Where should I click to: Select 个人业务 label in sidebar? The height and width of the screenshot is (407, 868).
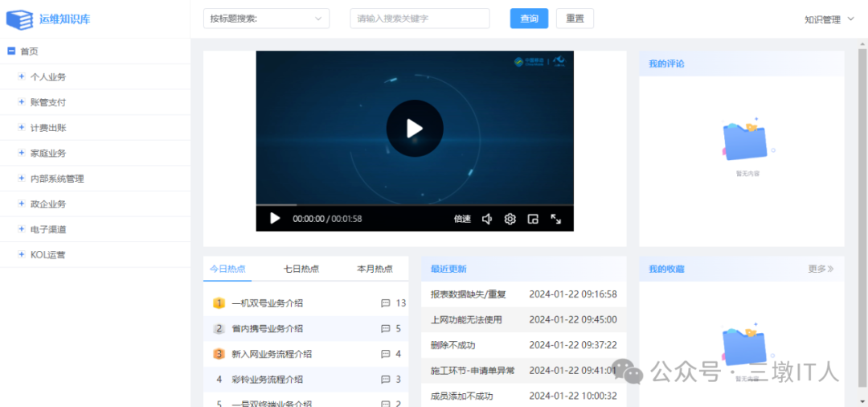48,77
